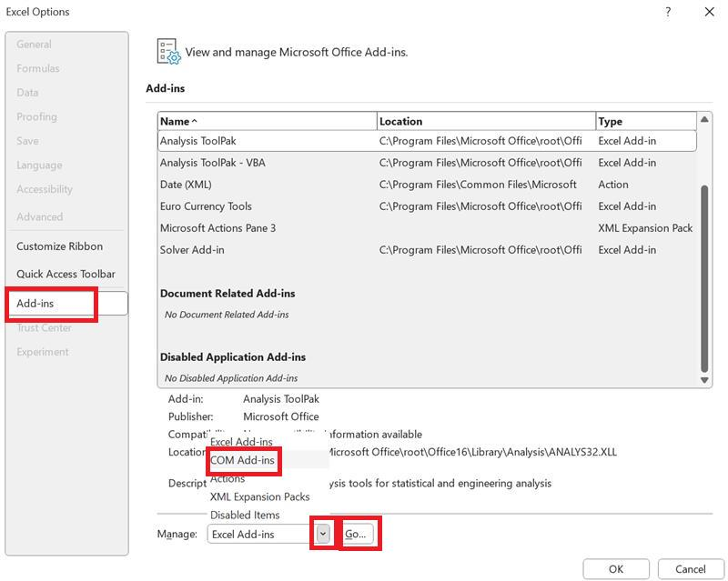Select Excel Add-ins in the Manage list

(238, 442)
